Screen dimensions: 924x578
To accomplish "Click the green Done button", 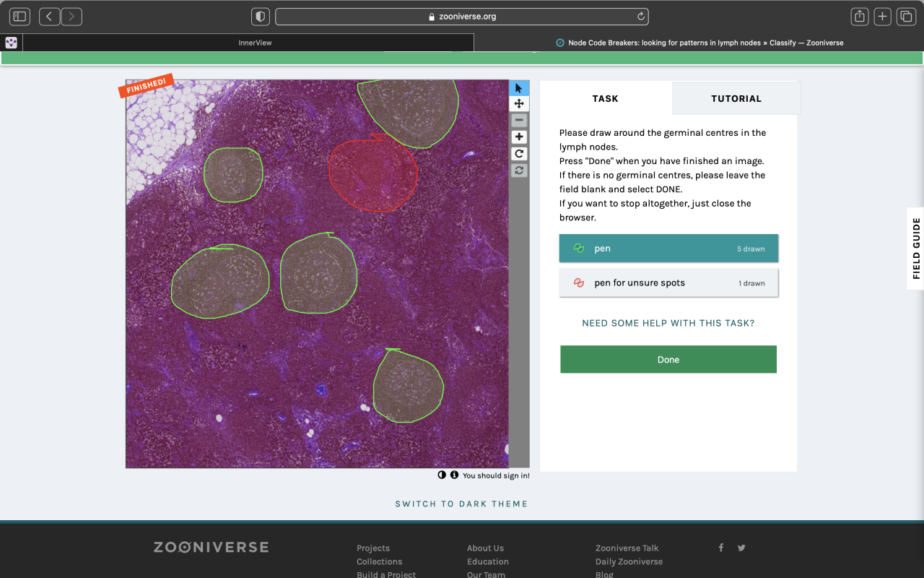I will coord(668,359).
